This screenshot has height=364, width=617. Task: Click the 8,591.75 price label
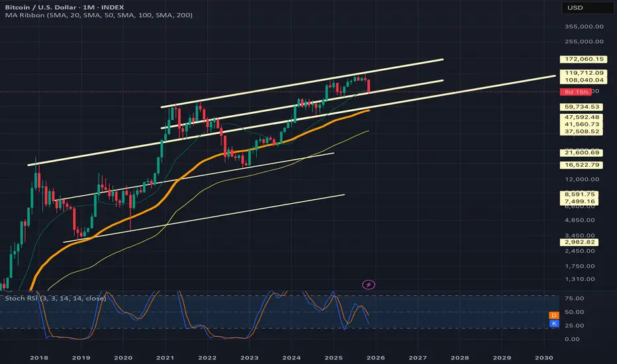click(579, 195)
